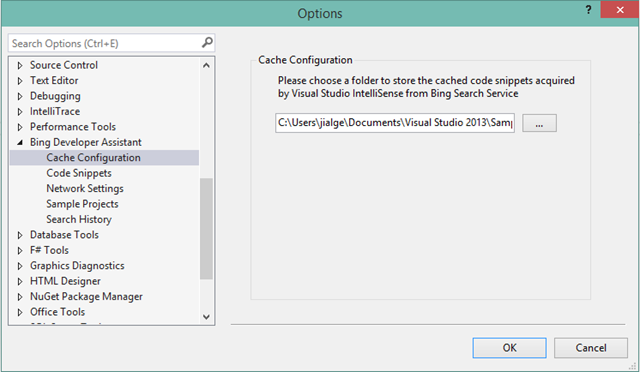Select Database Tools category
The width and height of the screenshot is (640, 372).
pos(64,235)
